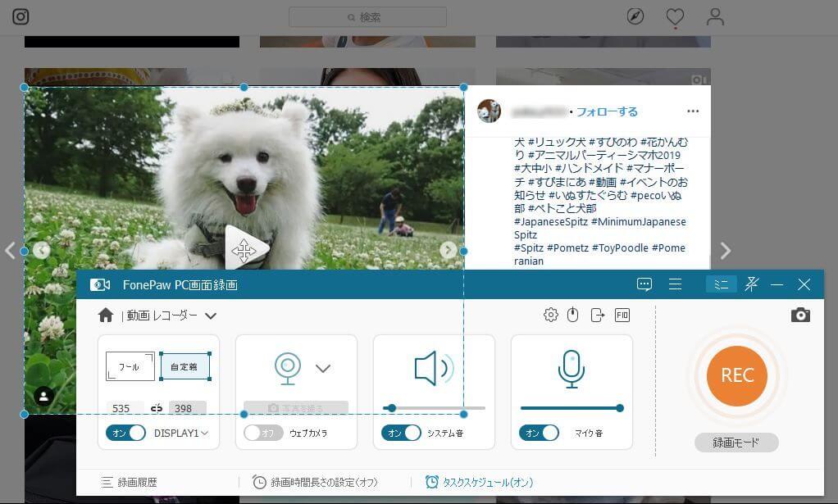838x504 pixels.
Task: Click the system sound speaker icon
Action: [434, 368]
